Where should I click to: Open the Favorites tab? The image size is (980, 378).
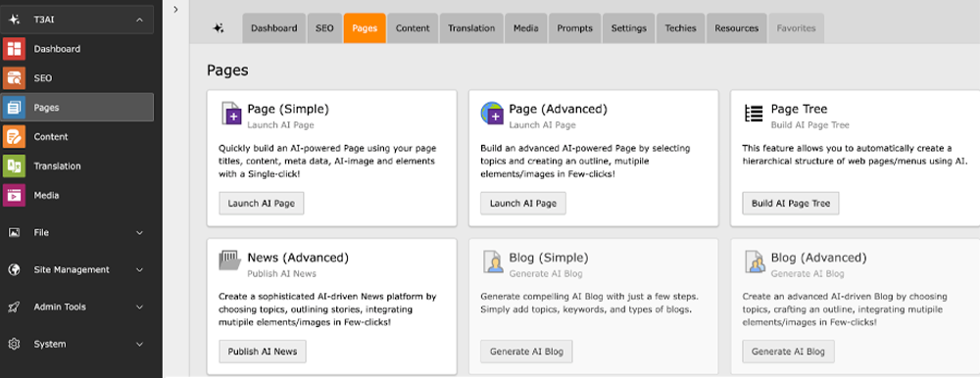tap(796, 28)
